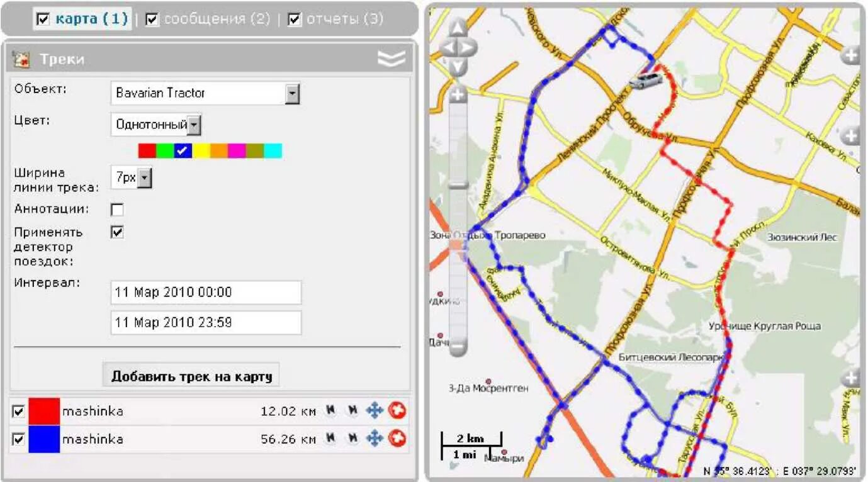Jump to end of blue mashinka track
Viewport: 868px width, 482px height.
352,438
